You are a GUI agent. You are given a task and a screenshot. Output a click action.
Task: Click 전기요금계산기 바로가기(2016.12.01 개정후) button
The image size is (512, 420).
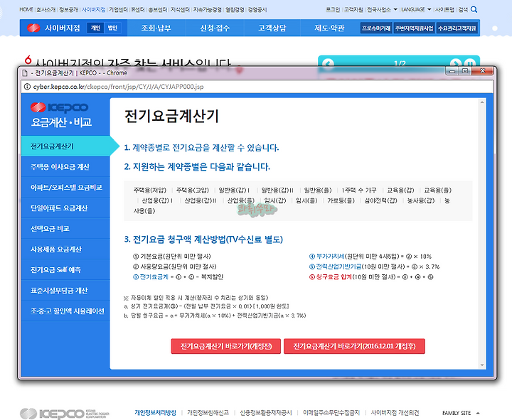pos(354,346)
